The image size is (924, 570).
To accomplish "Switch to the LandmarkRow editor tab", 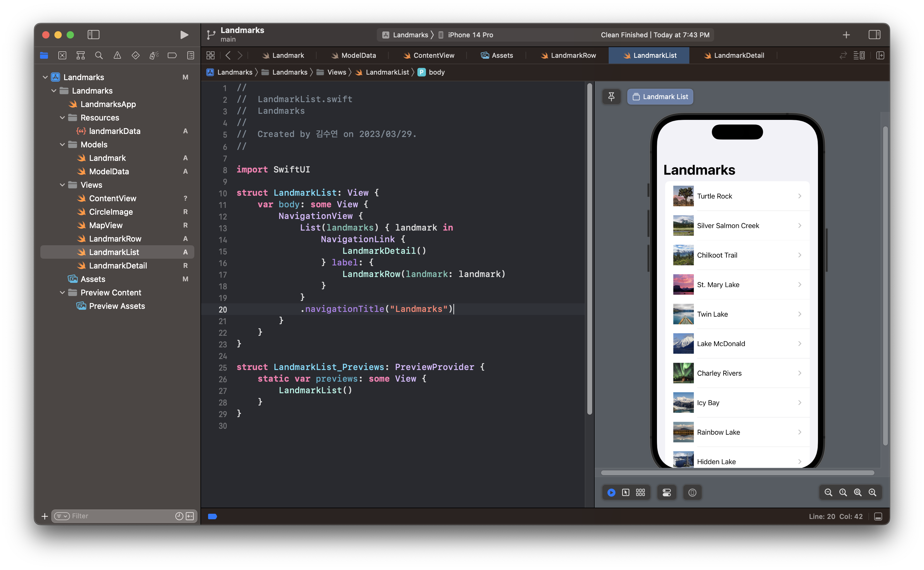I will pyautogui.click(x=568, y=55).
